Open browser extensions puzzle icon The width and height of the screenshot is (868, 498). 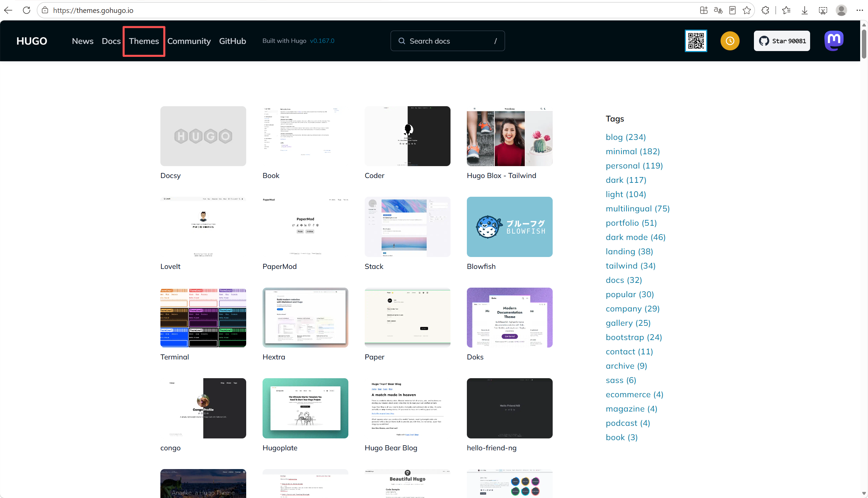pyautogui.click(x=766, y=10)
